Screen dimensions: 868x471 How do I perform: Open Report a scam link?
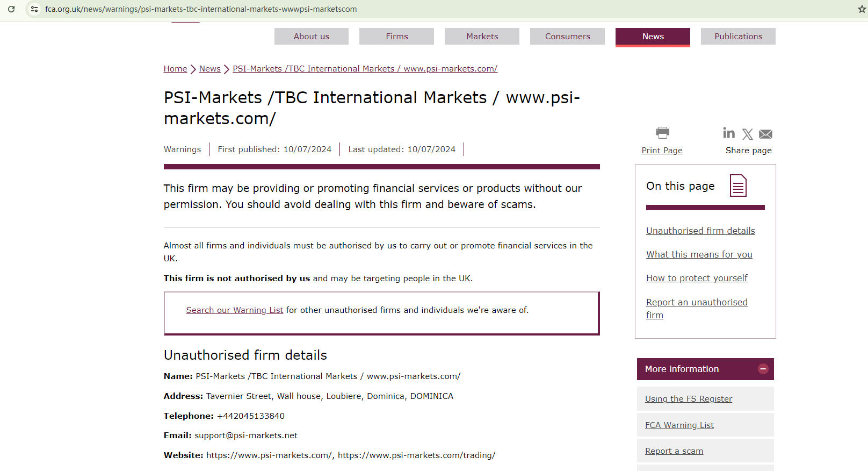coord(674,451)
